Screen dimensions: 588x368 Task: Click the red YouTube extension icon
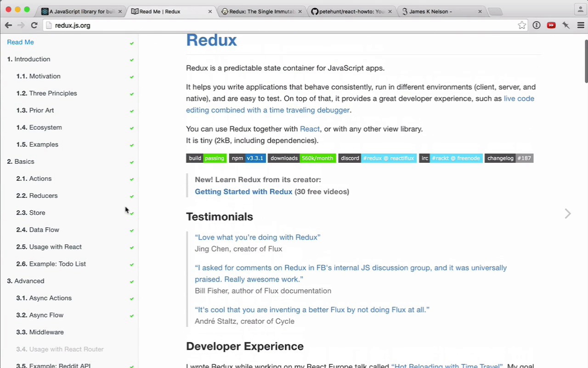(x=551, y=25)
